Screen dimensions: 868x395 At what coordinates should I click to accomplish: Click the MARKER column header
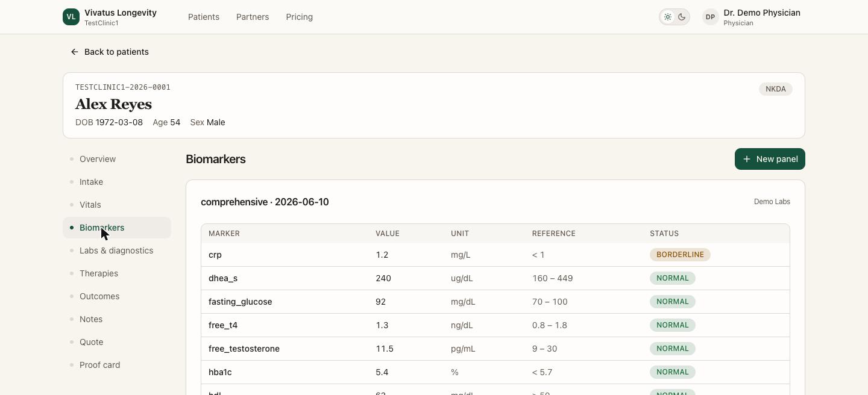pos(224,234)
